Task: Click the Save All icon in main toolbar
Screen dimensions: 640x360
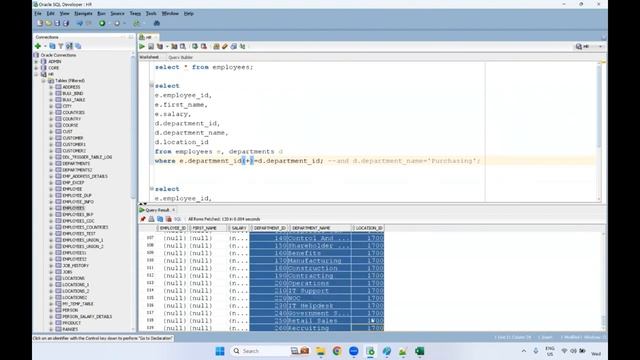Action: 66,23
